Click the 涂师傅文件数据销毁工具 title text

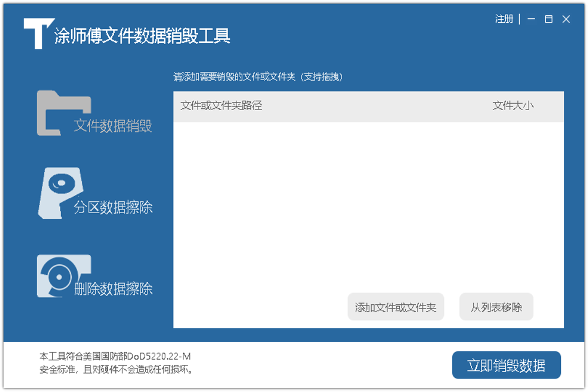(x=142, y=36)
